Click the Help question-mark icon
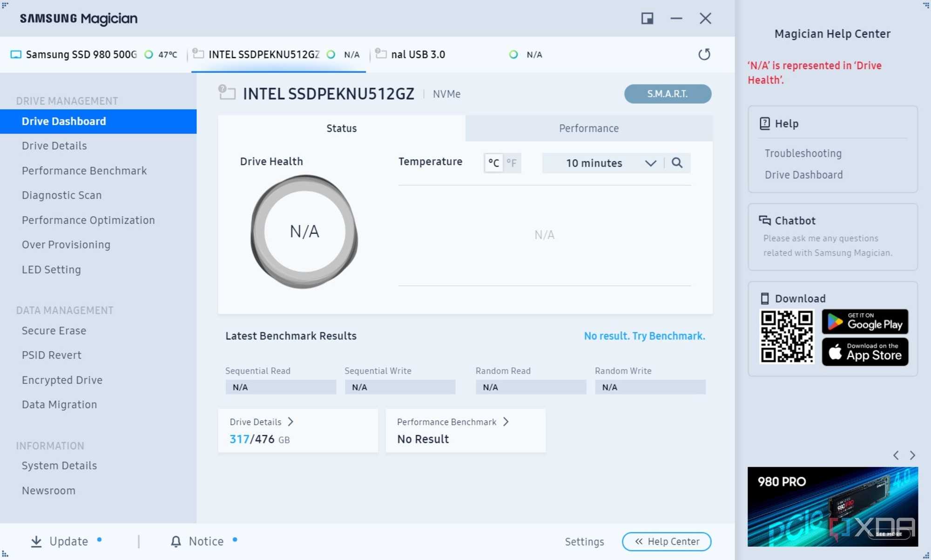This screenshot has height=560, width=931. 764,123
